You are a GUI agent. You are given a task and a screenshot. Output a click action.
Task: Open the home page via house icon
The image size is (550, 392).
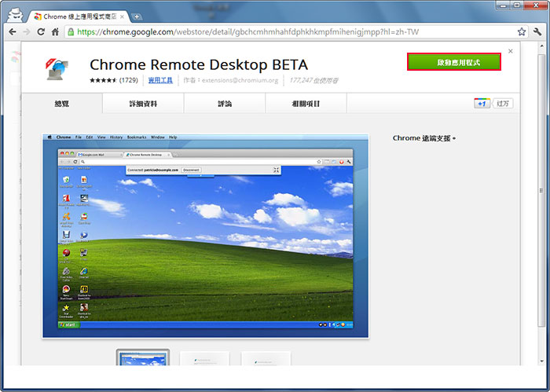coord(55,32)
